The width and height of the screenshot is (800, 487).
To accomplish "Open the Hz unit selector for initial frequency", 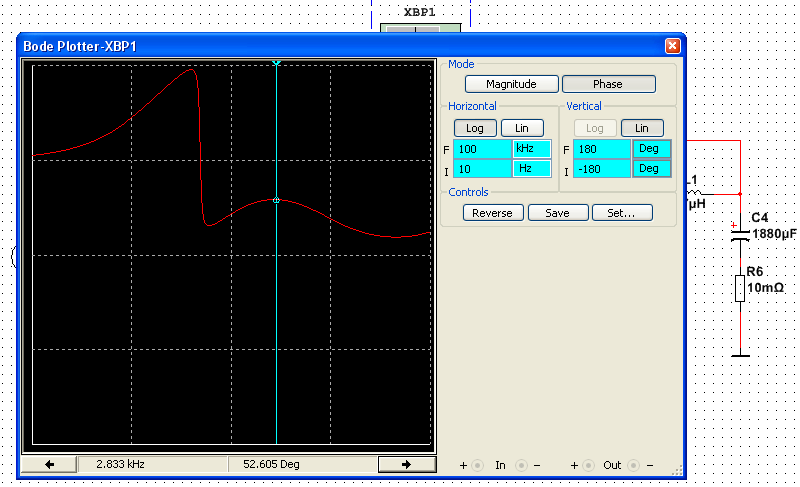I will click(532, 169).
